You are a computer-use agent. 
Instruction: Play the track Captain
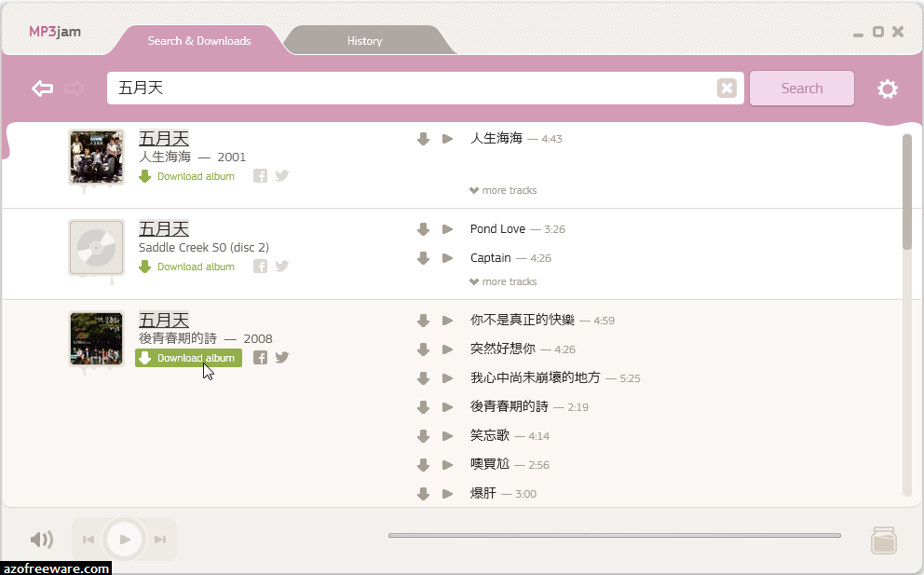[x=448, y=258]
